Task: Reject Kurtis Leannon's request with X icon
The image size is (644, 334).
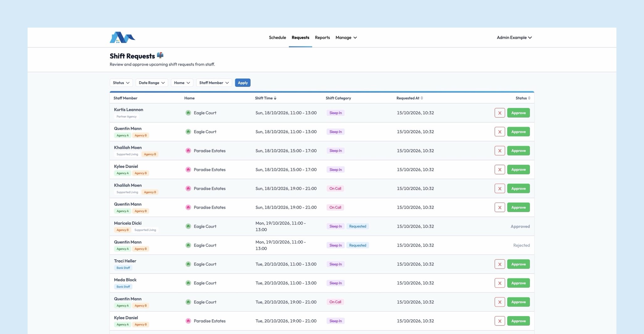Action: [x=500, y=113]
